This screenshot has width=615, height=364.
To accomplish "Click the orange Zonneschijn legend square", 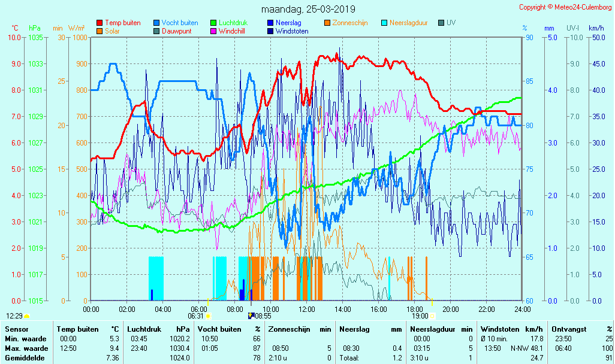I will tap(327, 23).
